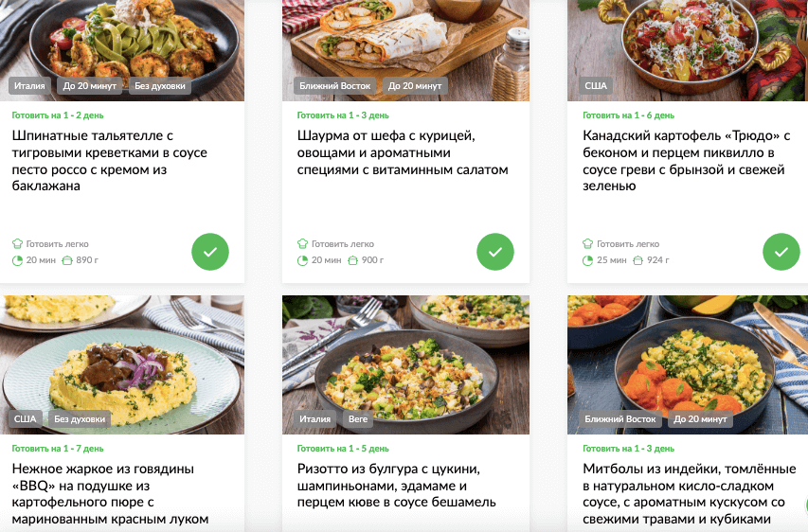Click the weight icon next to 924 г
Screen dimensions: 808x532
click(x=637, y=260)
